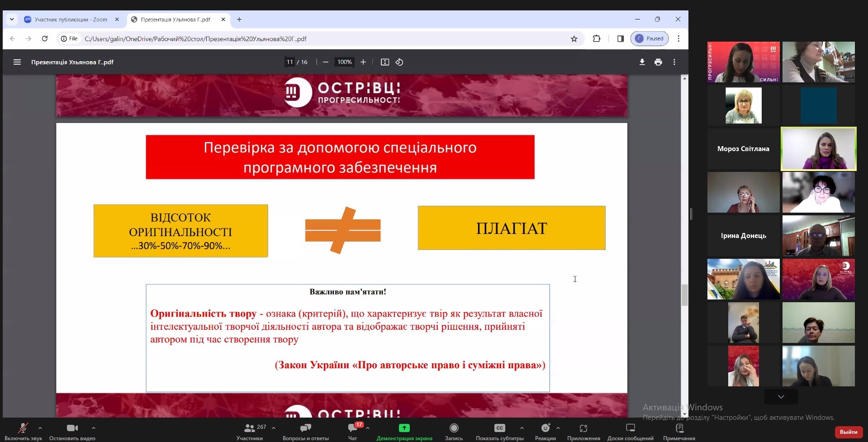Zoom in the PDF with plus button

coord(363,62)
